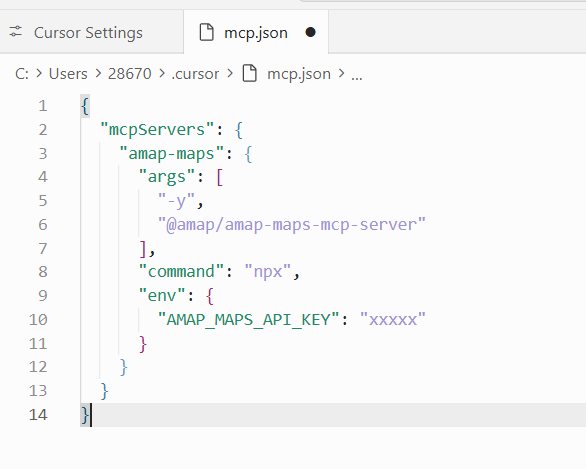Open the .cursor breadcrumb folder
Screen dimensions: 586x469
click(x=195, y=74)
